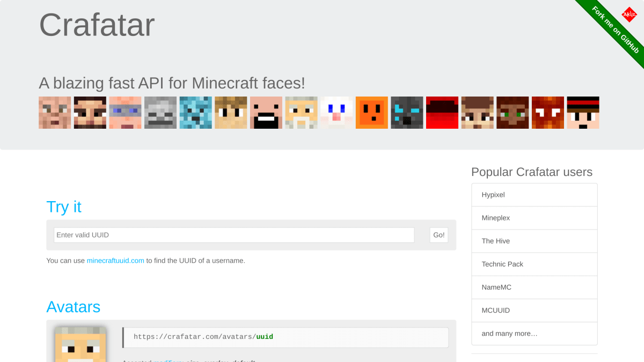Jump to the Try it heading

64,206
